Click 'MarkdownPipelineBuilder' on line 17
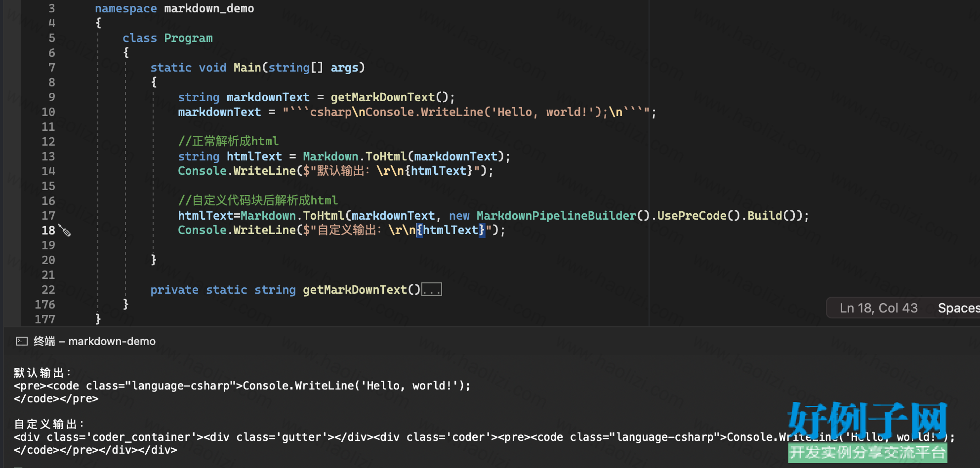The image size is (980, 468). pos(556,216)
